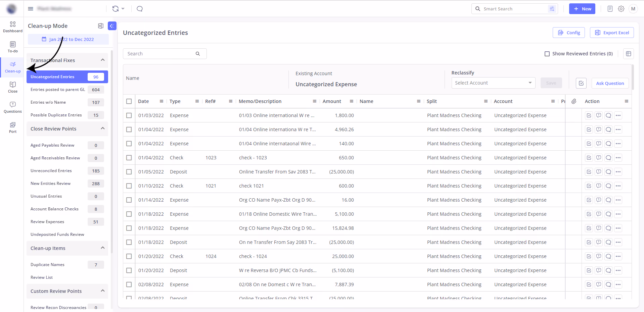
Task: Select Possible Duplicate Entries in panel
Action: (67, 115)
